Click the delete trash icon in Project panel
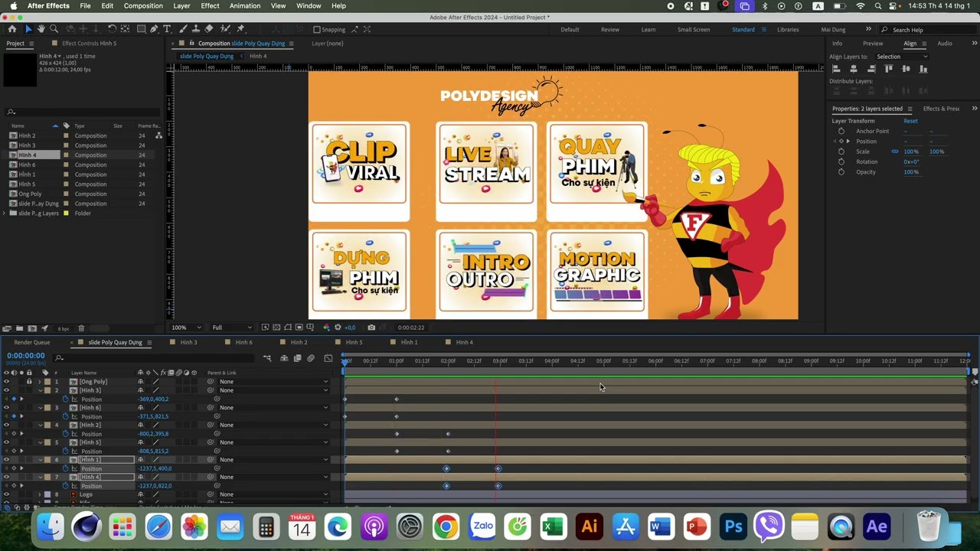Viewport: 980px width, 551px height. (81, 328)
